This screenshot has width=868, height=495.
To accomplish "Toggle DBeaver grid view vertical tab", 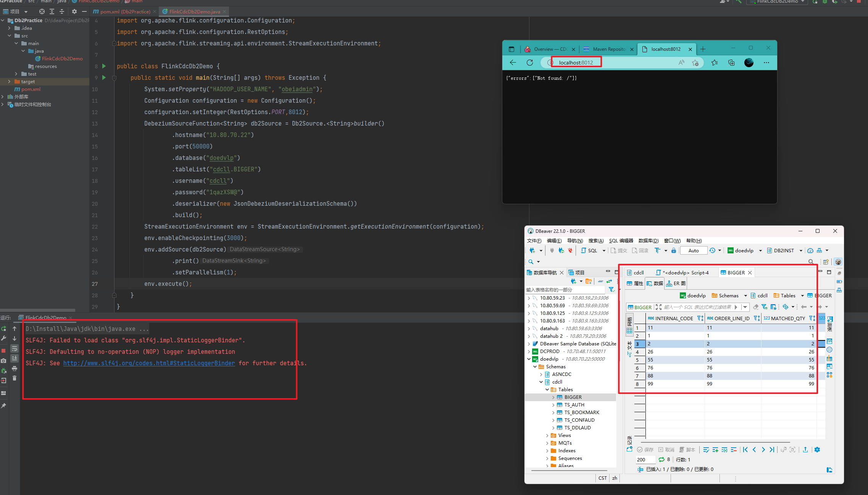I will 629,325.
